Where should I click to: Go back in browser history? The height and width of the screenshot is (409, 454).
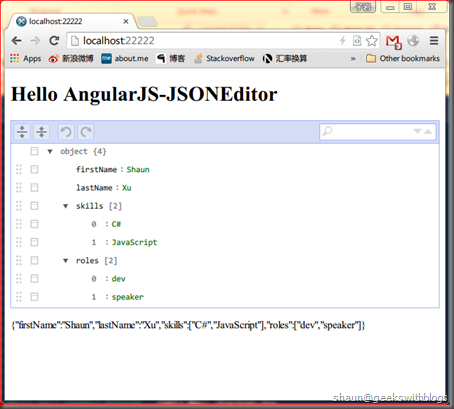coord(16,41)
